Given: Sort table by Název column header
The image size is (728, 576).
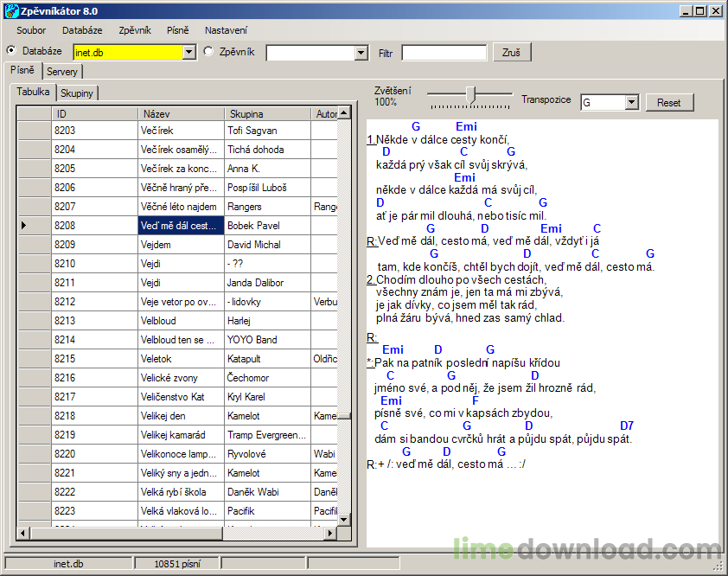Looking at the screenshot, I should [x=180, y=113].
